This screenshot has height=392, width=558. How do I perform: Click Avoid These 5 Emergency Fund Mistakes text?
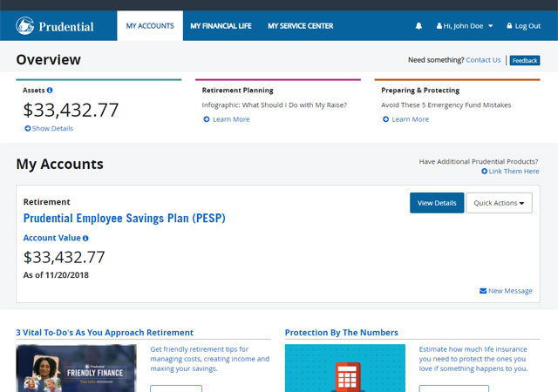pyautogui.click(x=446, y=105)
